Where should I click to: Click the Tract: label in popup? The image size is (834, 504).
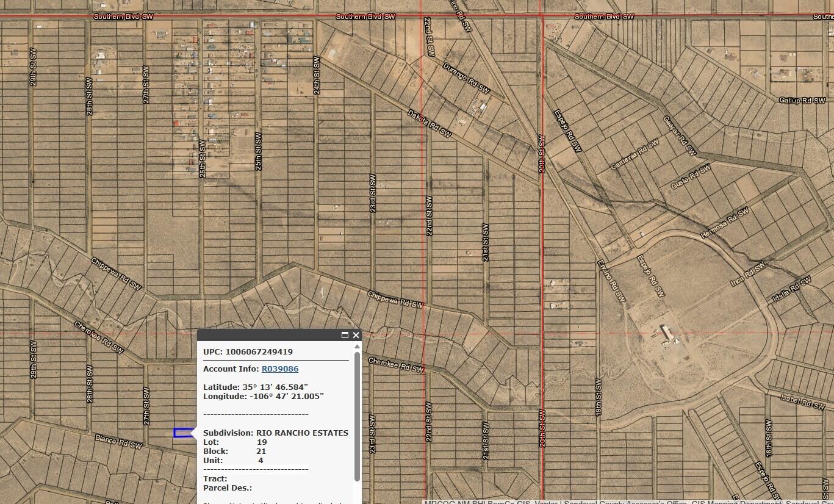pos(215,478)
